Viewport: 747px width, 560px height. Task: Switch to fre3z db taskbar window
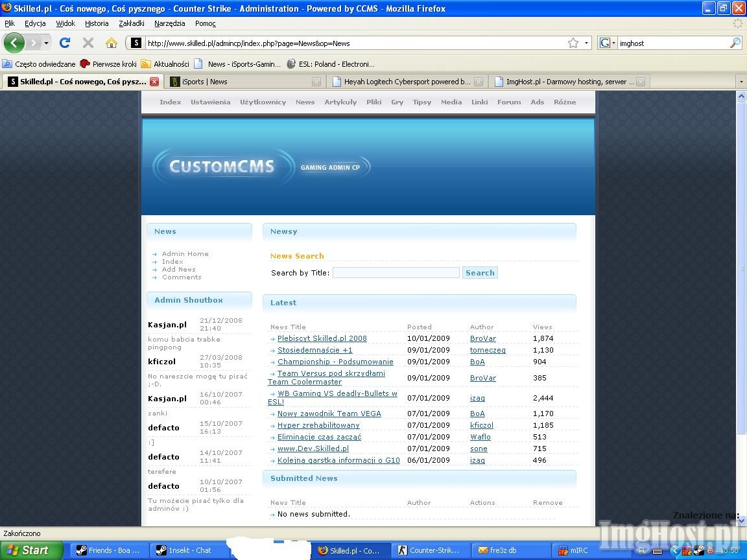(x=510, y=550)
